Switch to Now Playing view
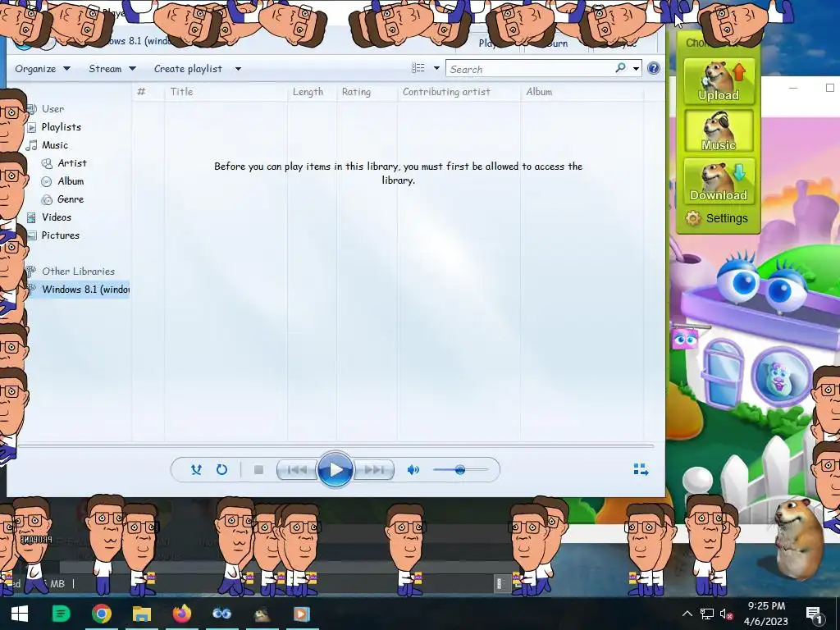This screenshot has height=630, width=840. [641, 470]
